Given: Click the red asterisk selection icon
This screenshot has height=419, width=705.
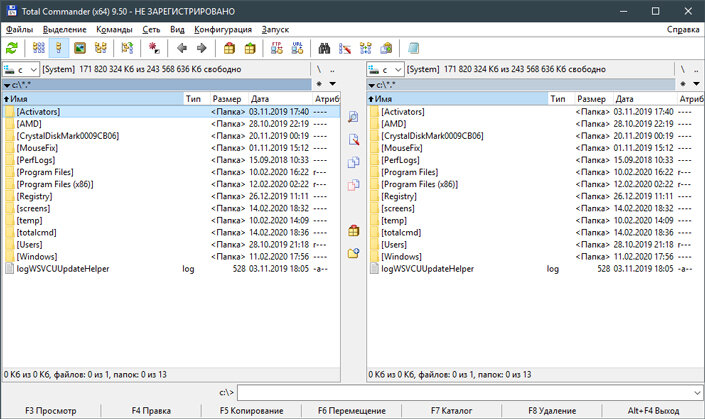Looking at the screenshot, I should (154, 48).
